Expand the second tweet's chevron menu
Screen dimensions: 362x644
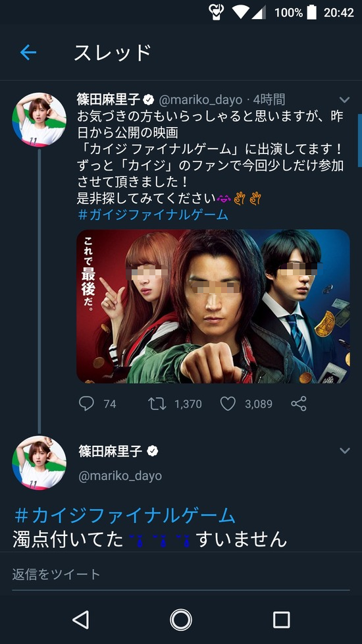click(x=345, y=451)
